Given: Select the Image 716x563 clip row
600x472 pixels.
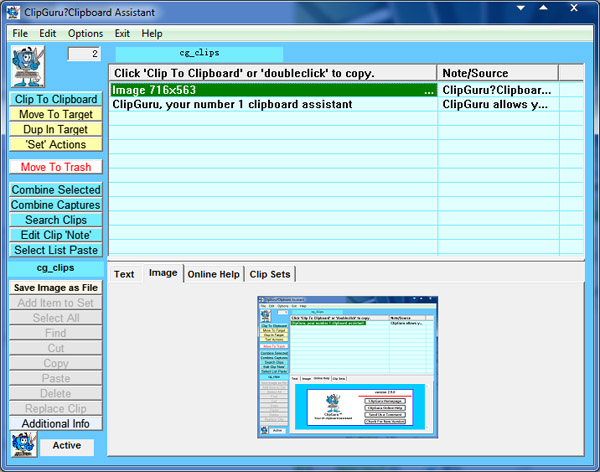Looking at the screenshot, I should click(x=270, y=90).
